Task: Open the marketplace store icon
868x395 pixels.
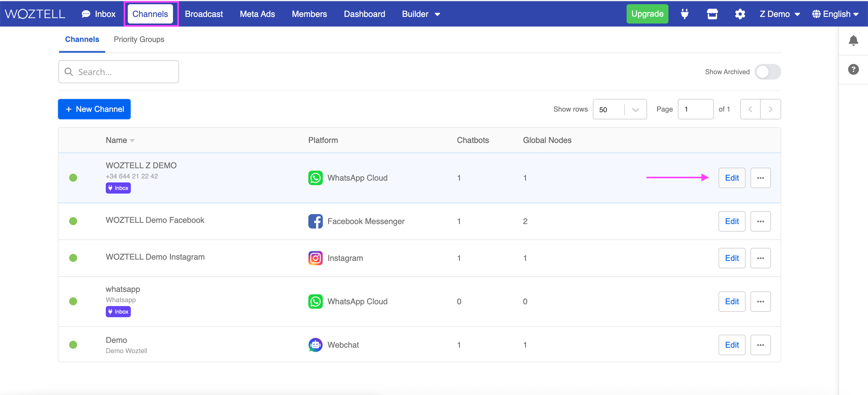Action: 712,14
